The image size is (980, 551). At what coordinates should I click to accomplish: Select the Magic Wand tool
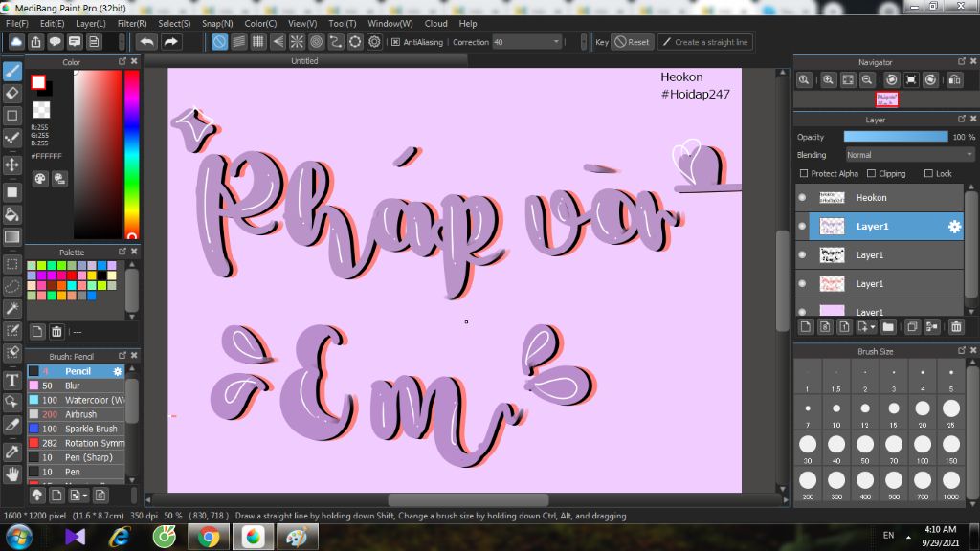pyautogui.click(x=12, y=308)
